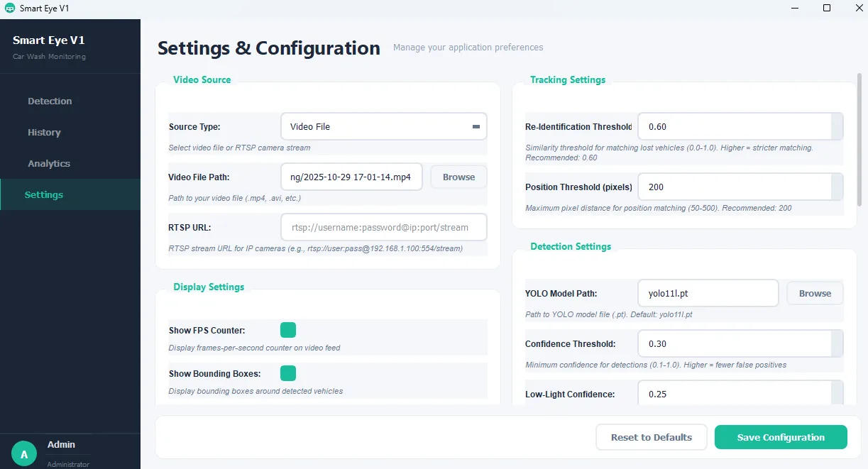Viewport: 868px width, 469px height.
Task: Click Save Configuration button
Action: tap(781, 437)
